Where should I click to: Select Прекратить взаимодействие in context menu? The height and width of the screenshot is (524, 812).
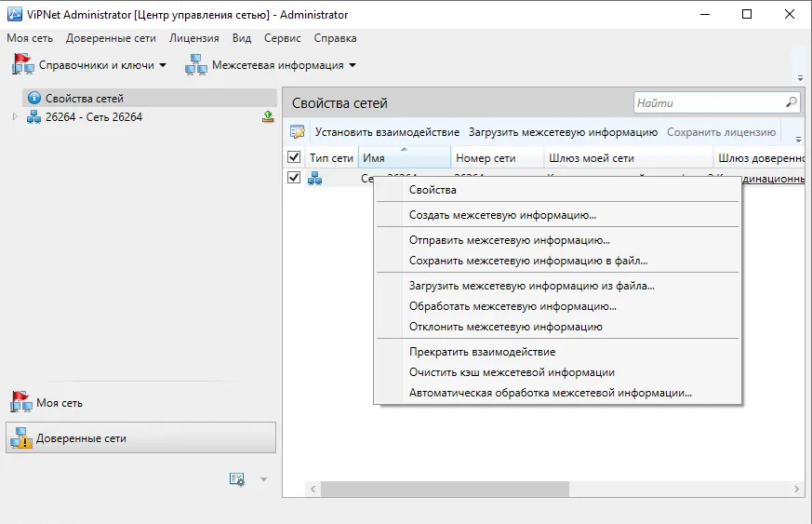tap(557, 352)
